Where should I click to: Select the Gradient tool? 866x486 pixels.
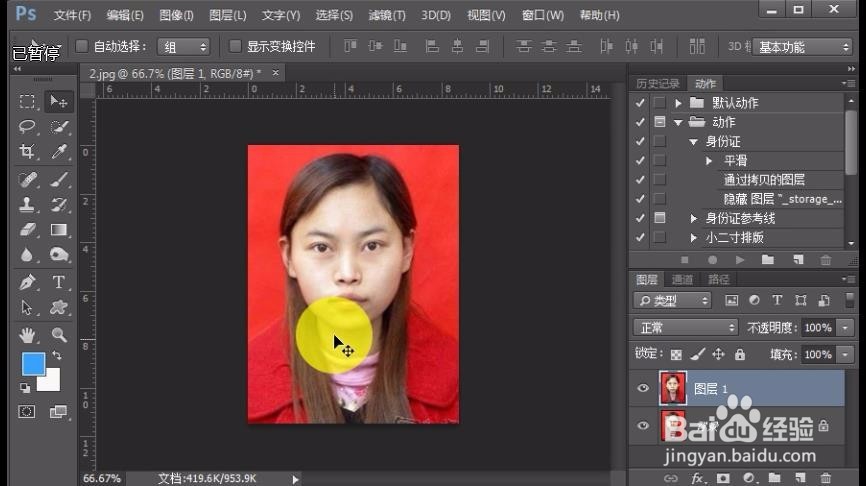tap(59, 229)
